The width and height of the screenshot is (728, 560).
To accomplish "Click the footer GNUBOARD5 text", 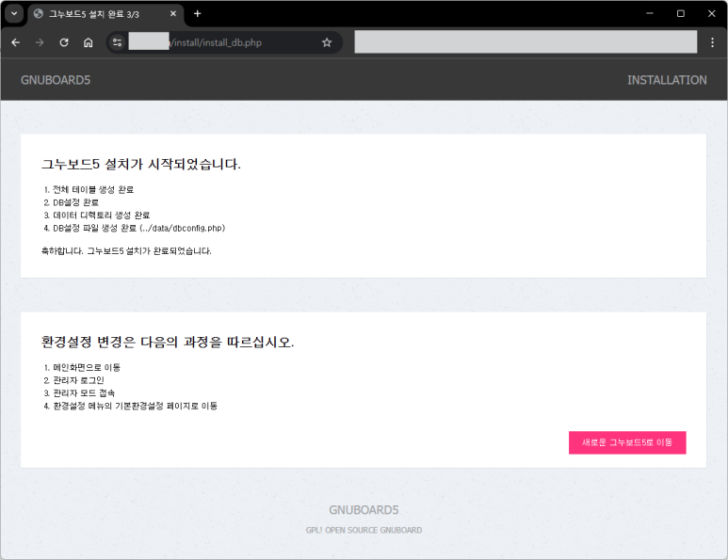I will coord(364,510).
